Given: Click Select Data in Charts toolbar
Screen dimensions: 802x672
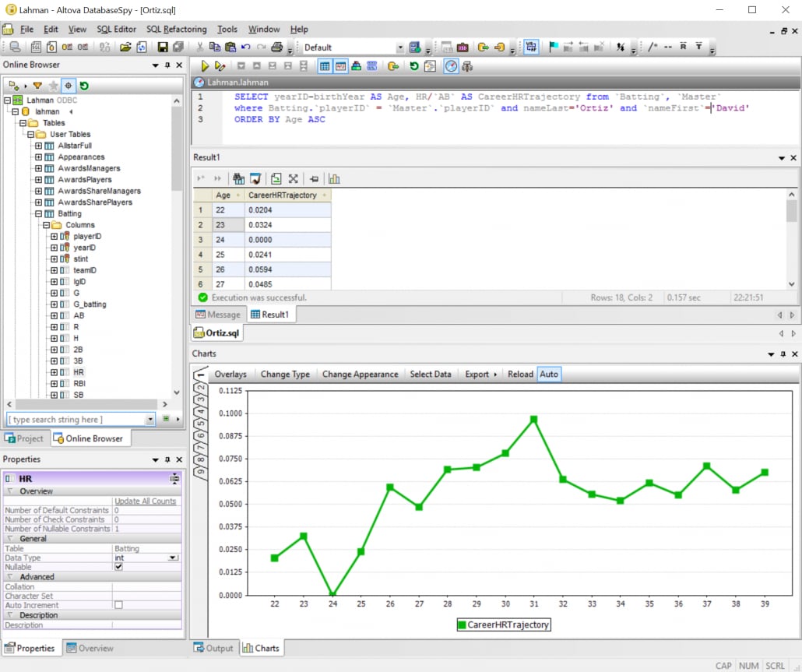Looking at the screenshot, I should click(430, 374).
